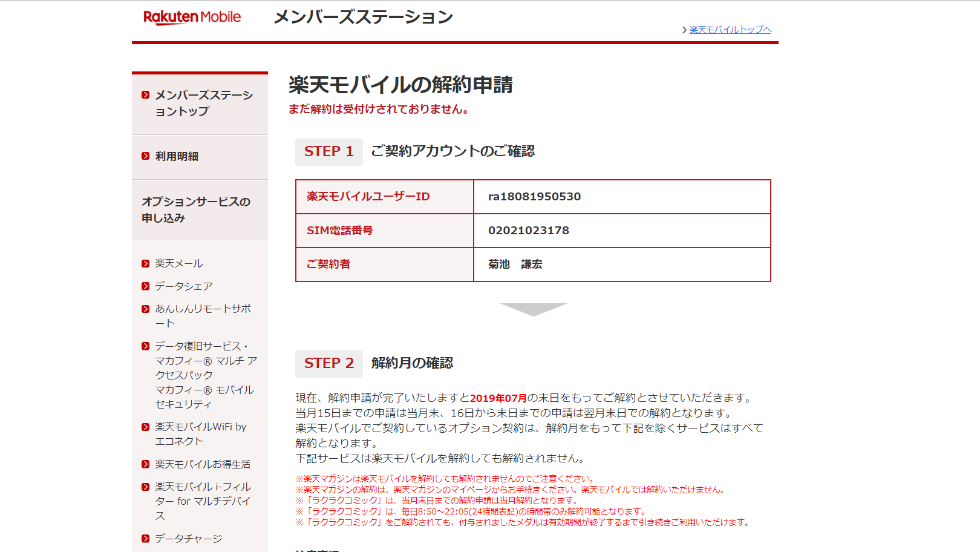Viewport: 980px width, 552px height.
Task: Click red arrow icon beside 楽天モバイルお得生活
Action: [x=145, y=464]
